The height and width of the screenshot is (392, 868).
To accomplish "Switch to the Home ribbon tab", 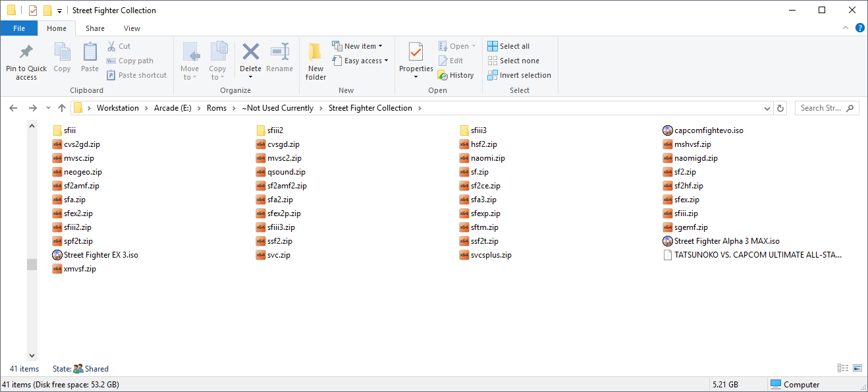I will (57, 28).
